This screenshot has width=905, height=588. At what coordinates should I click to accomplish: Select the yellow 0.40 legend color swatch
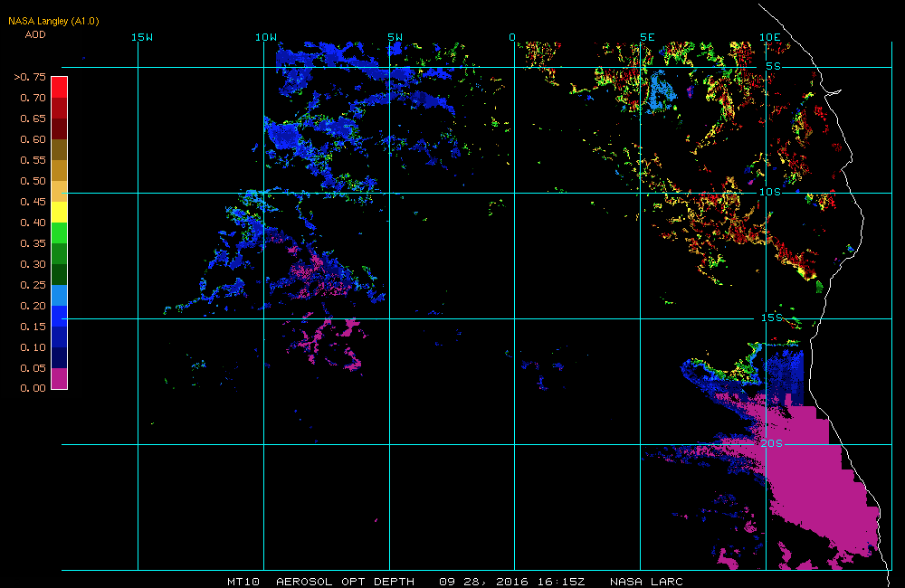[x=60, y=212]
